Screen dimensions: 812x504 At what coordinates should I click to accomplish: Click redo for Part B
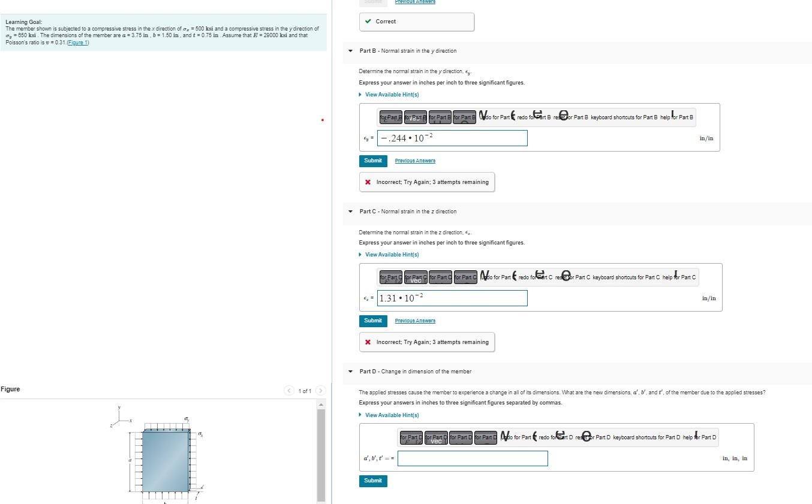[534, 117]
